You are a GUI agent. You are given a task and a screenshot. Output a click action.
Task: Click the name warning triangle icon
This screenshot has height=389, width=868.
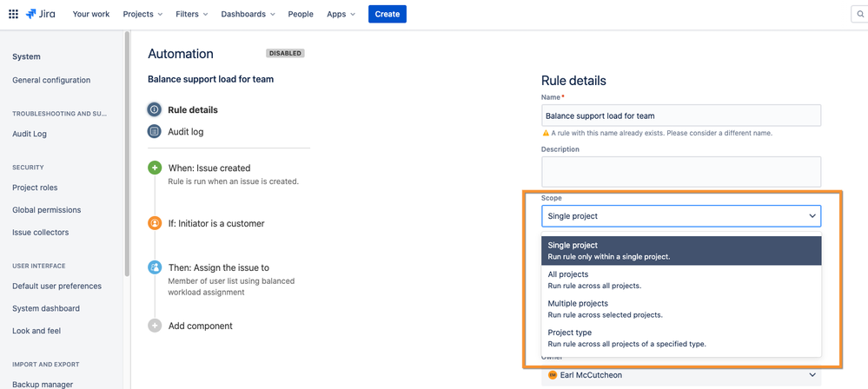coord(546,134)
